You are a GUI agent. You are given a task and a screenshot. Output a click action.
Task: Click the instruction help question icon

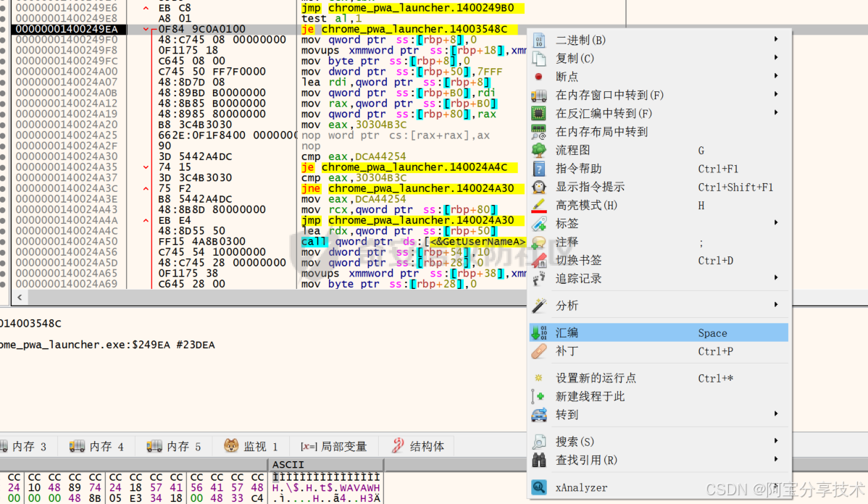(x=538, y=168)
